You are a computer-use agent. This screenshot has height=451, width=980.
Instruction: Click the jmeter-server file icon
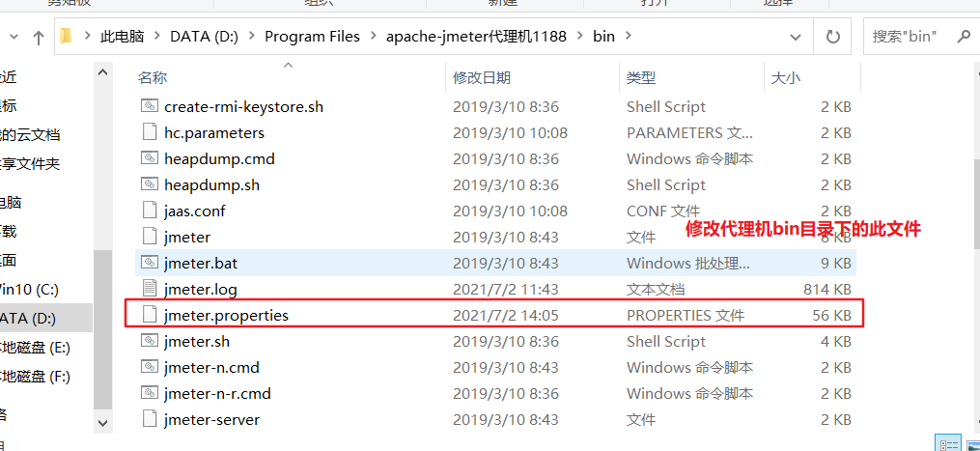[x=149, y=419]
